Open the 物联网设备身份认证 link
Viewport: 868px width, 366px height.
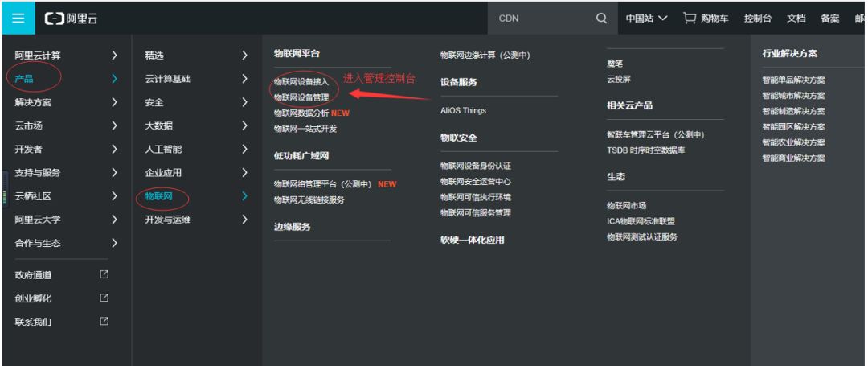[x=476, y=166]
